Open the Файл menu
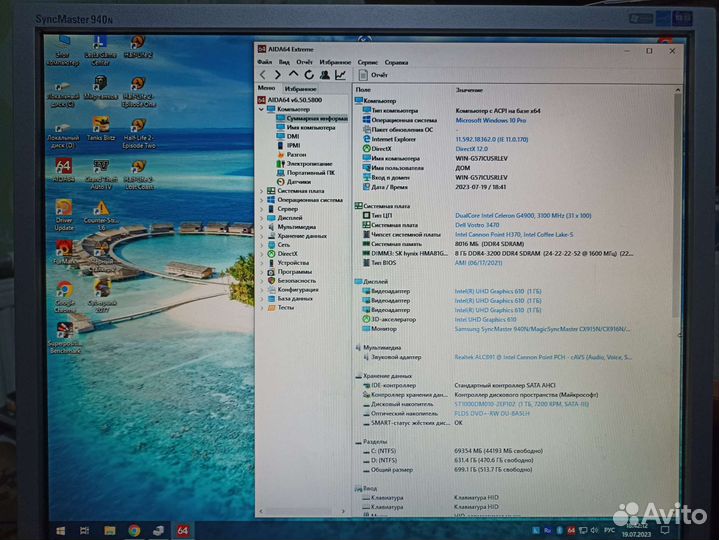This screenshot has width=719, height=540. click(x=265, y=62)
